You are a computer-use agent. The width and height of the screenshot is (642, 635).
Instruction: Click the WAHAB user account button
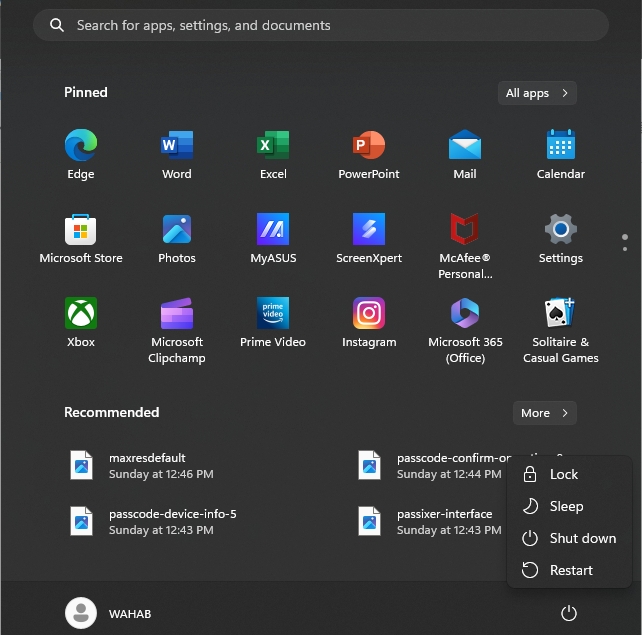(x=109, y=613)
